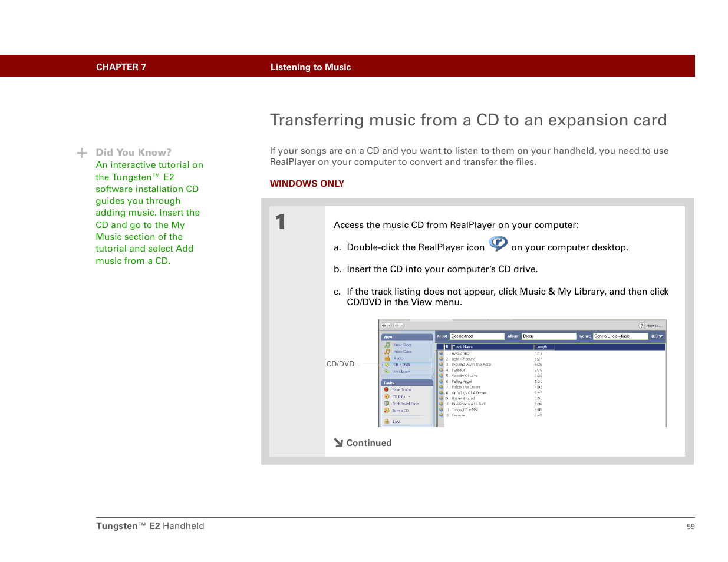728x562 pixels.
Task: Select track I Believe
Action: click(458, 371)
